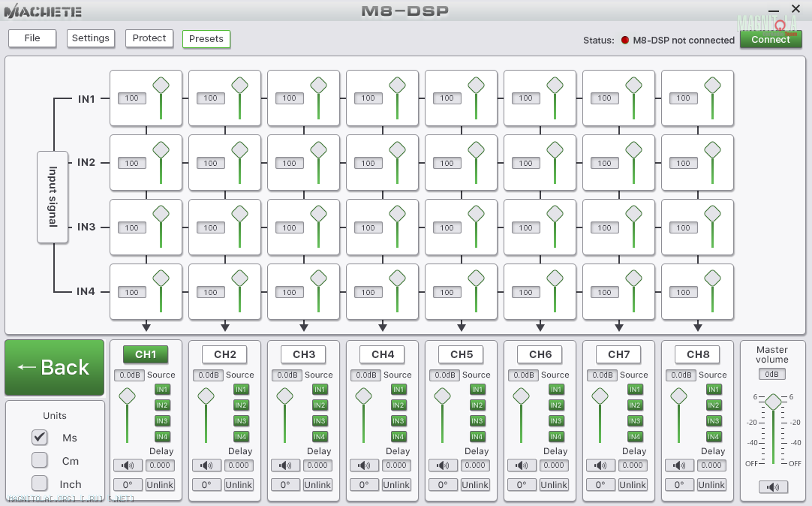
Task: Toggle IN2 source for CH6
Action: click(555, 405)
